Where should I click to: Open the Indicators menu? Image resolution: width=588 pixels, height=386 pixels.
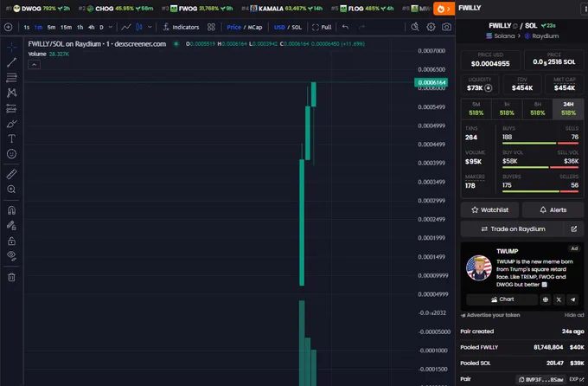(181, 27)
